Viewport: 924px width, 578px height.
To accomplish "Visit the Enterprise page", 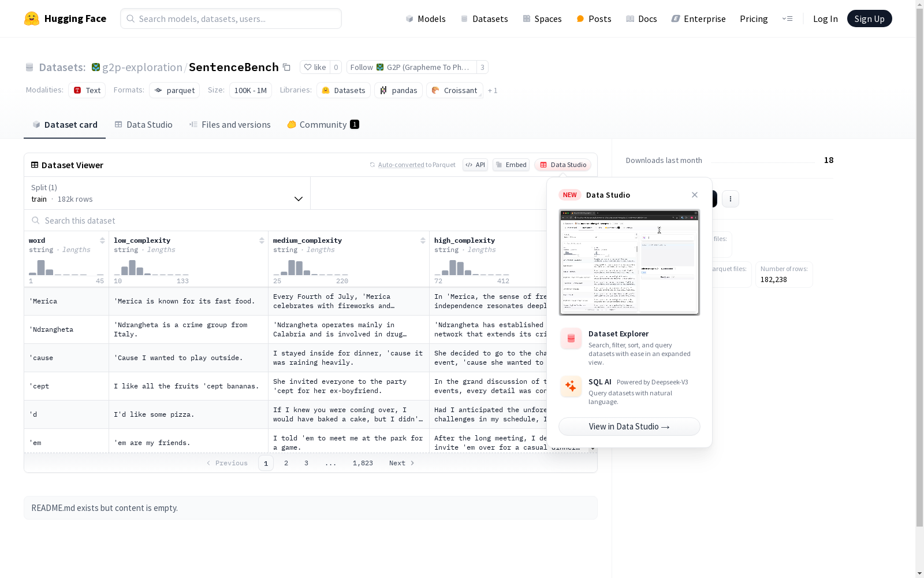I will click(x=698, y=18).
